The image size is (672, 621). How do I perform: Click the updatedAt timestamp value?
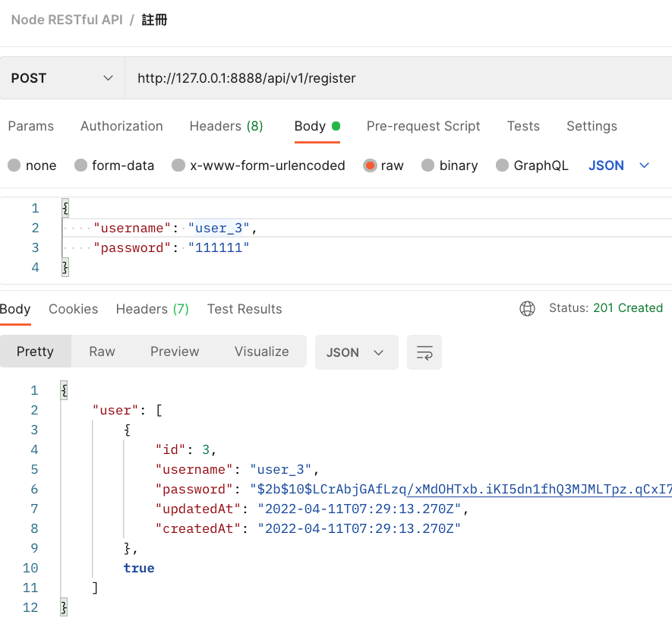click(x=359, y=509)
